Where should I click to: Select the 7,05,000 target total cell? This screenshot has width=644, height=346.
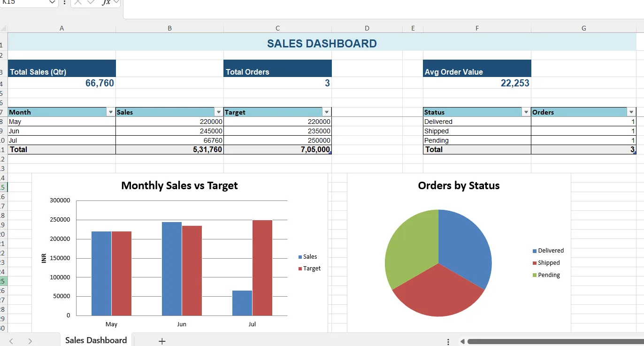click(x=277, y=150)
